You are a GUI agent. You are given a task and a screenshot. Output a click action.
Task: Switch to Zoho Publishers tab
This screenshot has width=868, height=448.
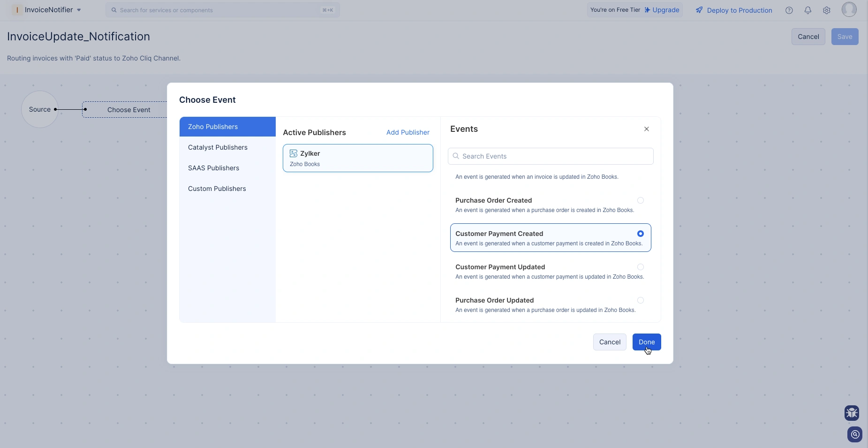point(227,127)
